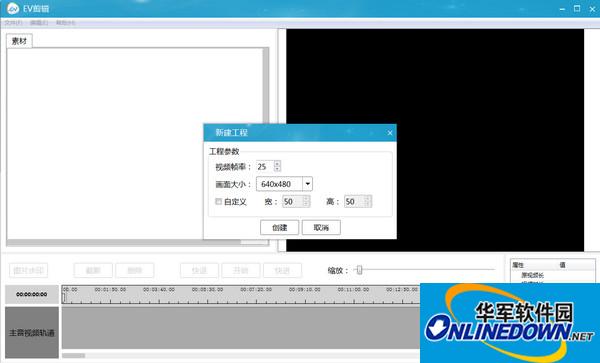Image resolution: width=600 pixels, height=363 pixels.
Task: Click timeline ruler mark 00:09:10.00
Action: pyautogui.click(x=305, y=290)
